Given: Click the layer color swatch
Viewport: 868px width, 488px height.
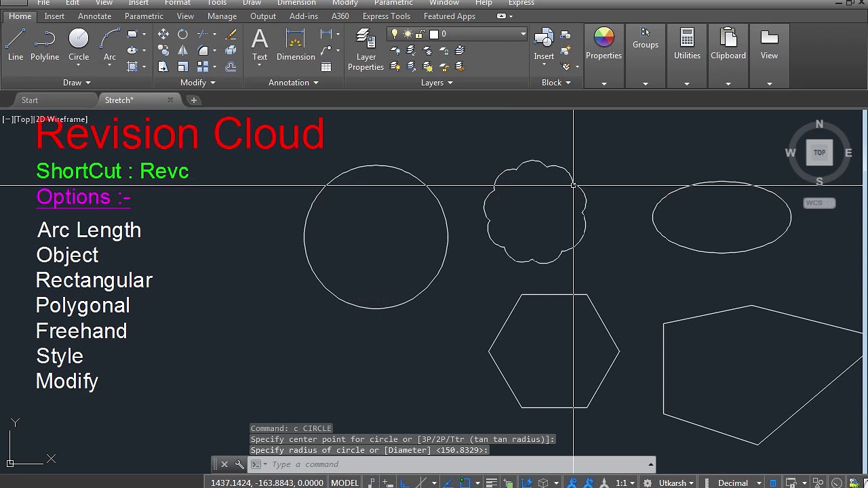Looking at the screenshot, I should coord(434,34).
